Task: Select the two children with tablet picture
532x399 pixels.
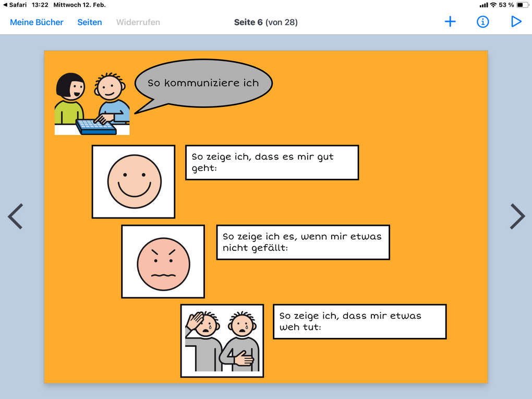Action: tap(92, 103)
